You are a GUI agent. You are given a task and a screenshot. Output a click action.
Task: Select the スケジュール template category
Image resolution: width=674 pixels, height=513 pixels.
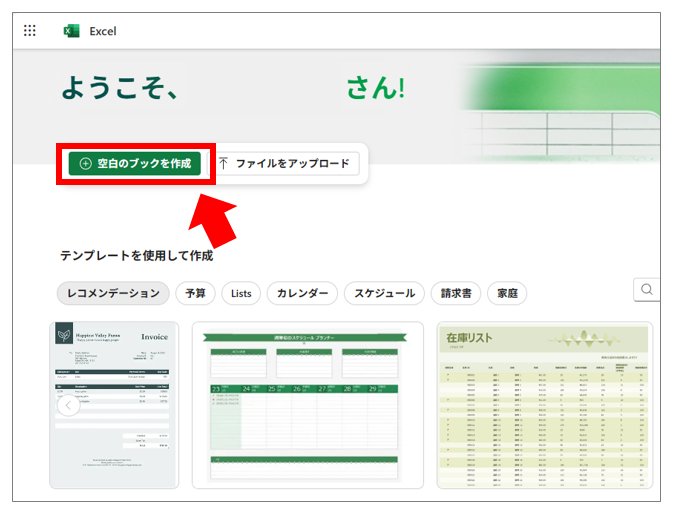coord(384,293)
